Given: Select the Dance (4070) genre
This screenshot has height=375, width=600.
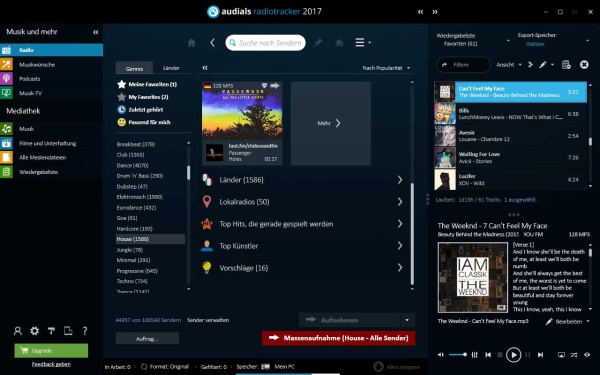Looking at the screenshot, I should pyautogui.click(x=132, y=165).
